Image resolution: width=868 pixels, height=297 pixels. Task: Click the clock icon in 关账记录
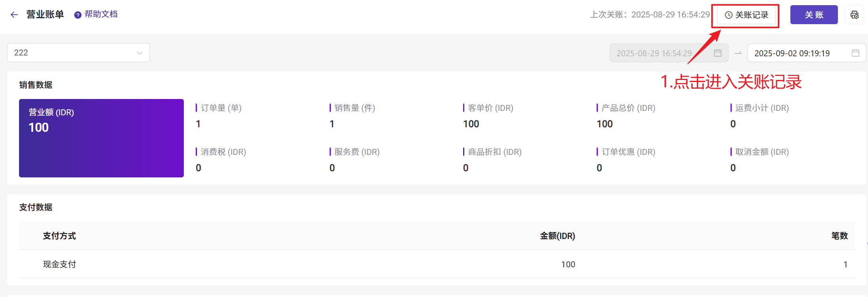click(x=728, y=15)
